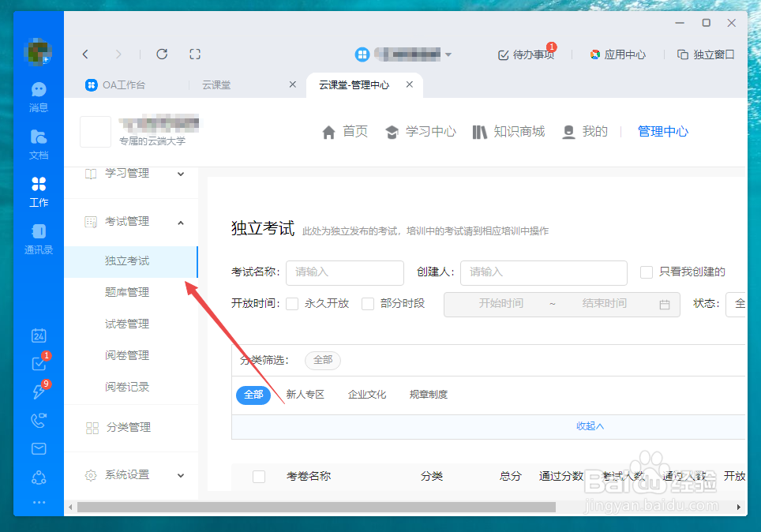Close the 云课堂-管理中心 tab
The image size is (761, 532).
410,84
